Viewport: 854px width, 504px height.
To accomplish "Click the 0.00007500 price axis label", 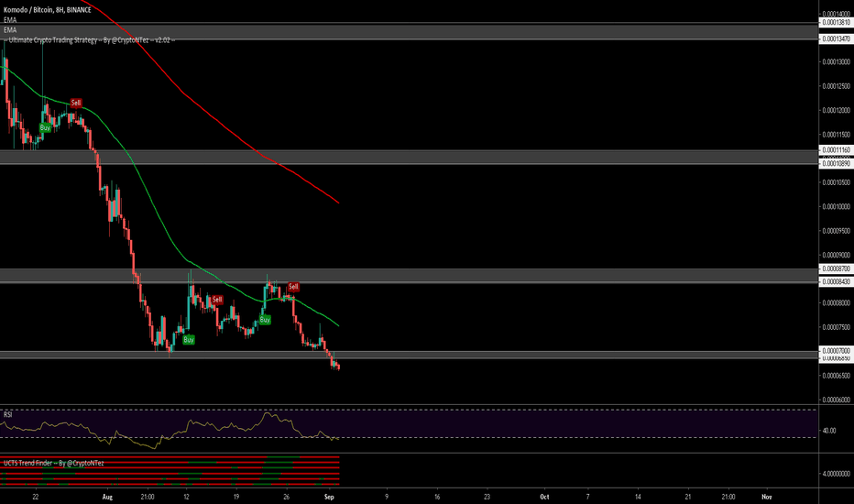I will pyautogui.click(x=836, y=327).
